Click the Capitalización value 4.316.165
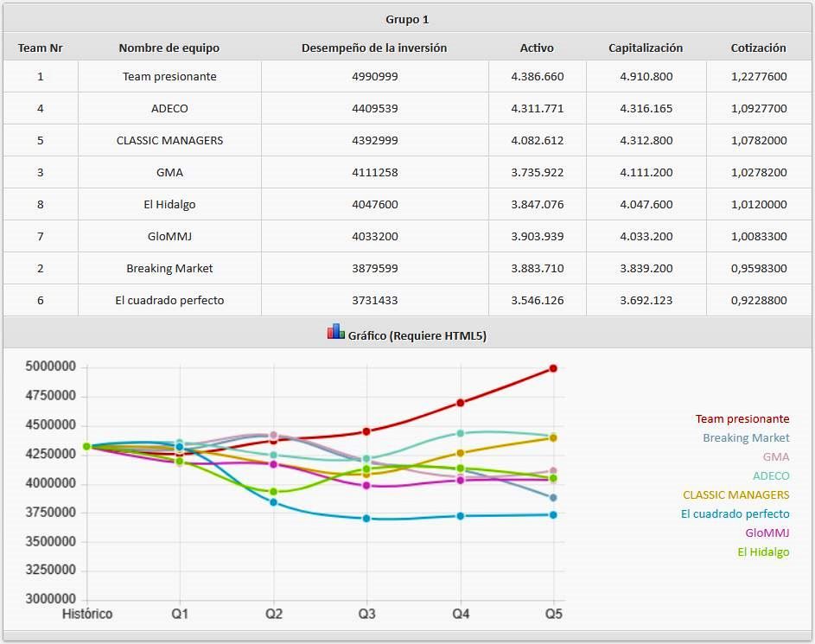Viewport: 815px width, 644px height. coord(646,109)
